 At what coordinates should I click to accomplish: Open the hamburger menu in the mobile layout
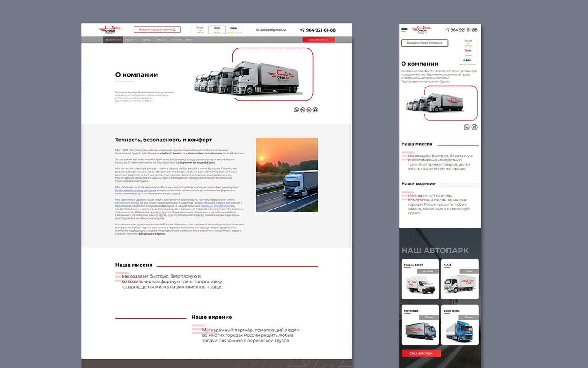[x=404, y=30]
